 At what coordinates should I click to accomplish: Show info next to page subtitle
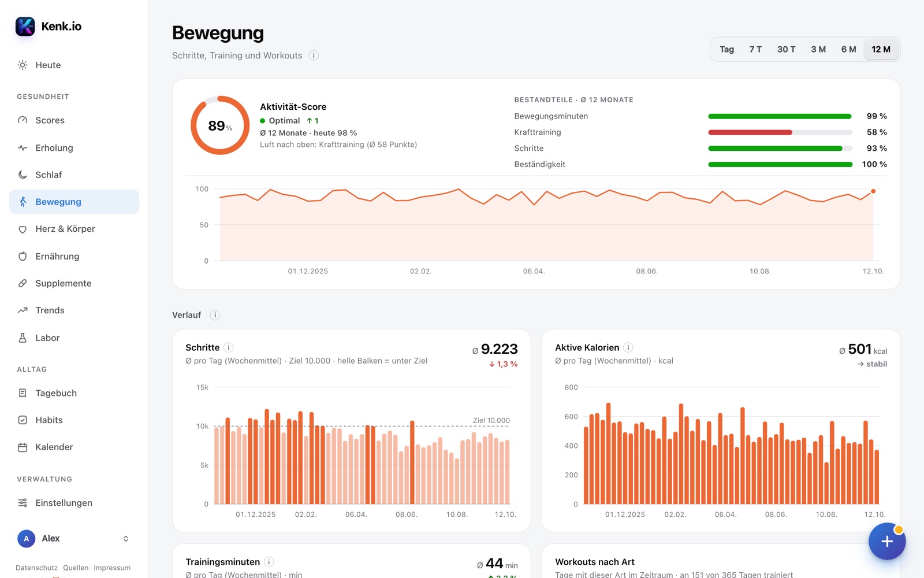click(x=314, y=55)
